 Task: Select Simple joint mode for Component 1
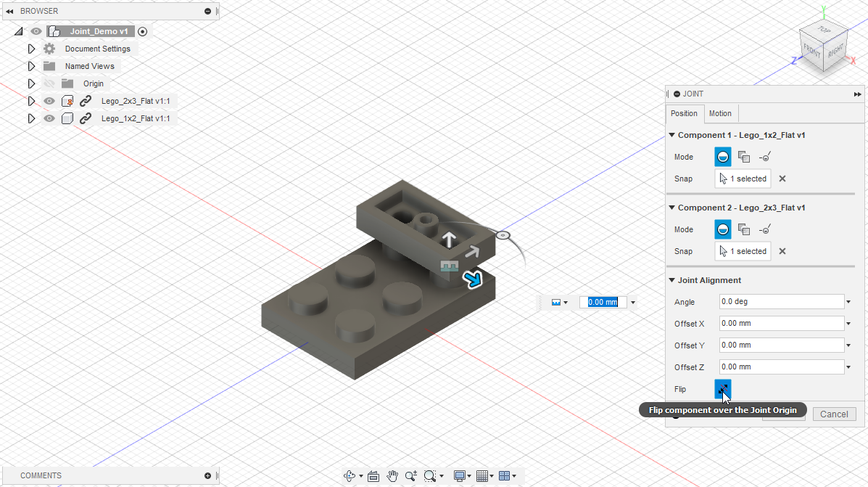722,157
